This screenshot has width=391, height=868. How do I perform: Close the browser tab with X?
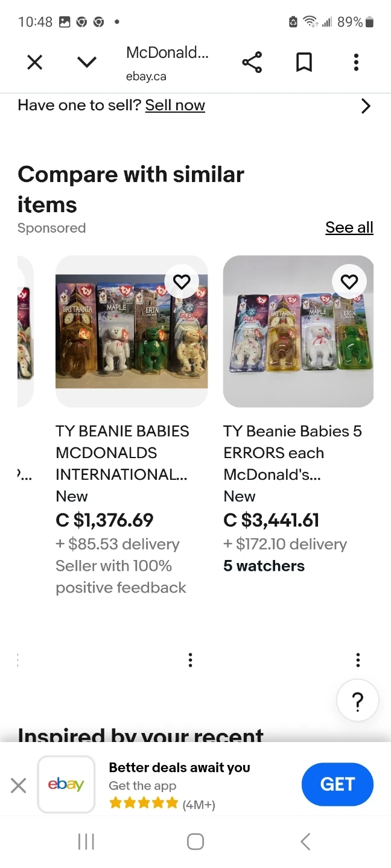(x=35, y=62)
